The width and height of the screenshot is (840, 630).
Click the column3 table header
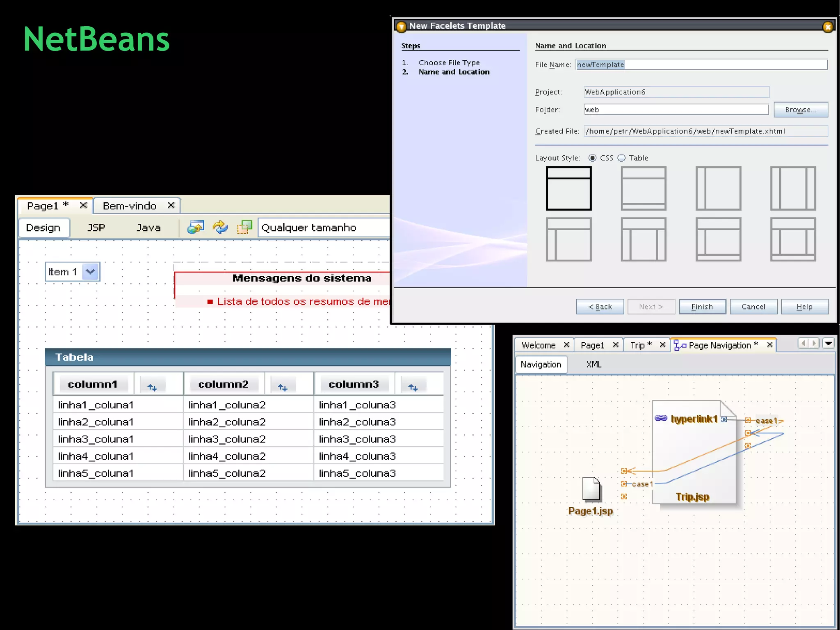[x=354, y=384]
